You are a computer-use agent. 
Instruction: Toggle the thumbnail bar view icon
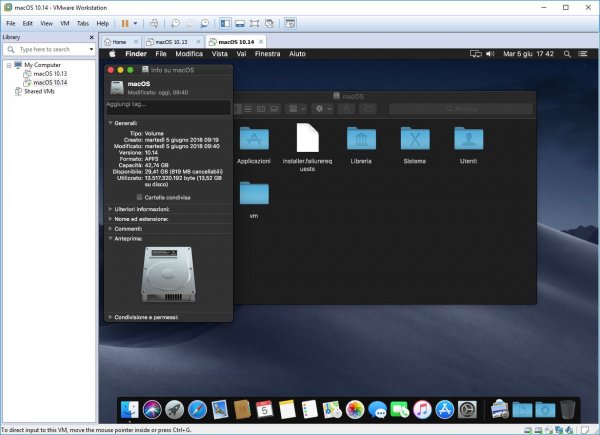coord(240,23)
